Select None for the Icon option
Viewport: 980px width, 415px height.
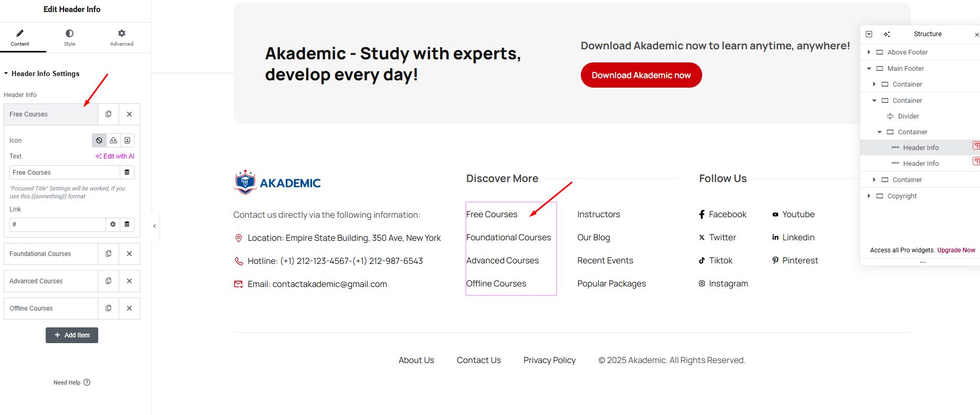[x=99, y=141]
